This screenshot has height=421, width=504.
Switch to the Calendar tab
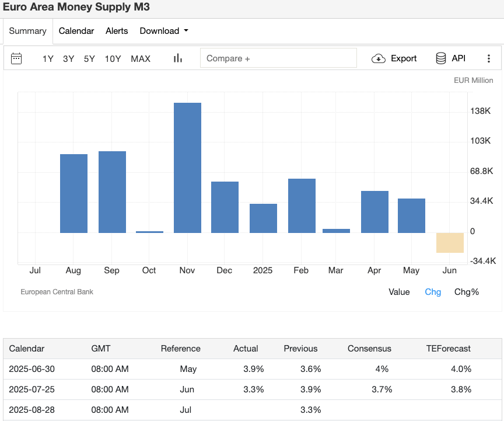76,31
